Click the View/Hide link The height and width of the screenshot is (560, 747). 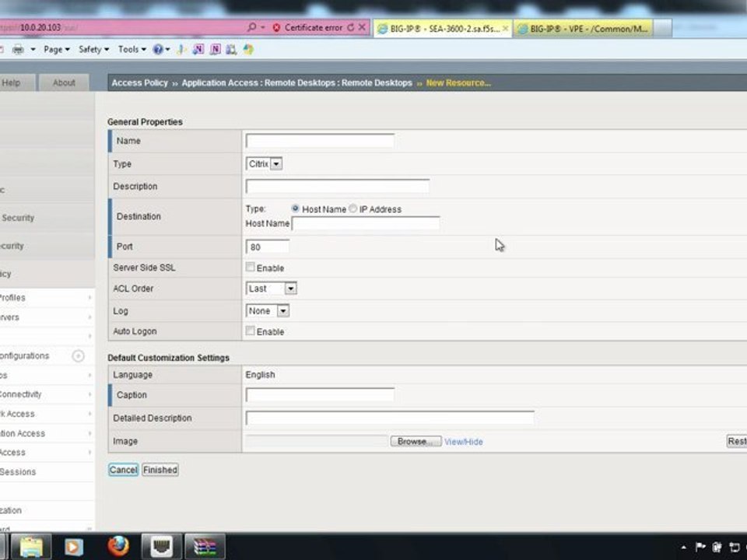pos(464,442)
